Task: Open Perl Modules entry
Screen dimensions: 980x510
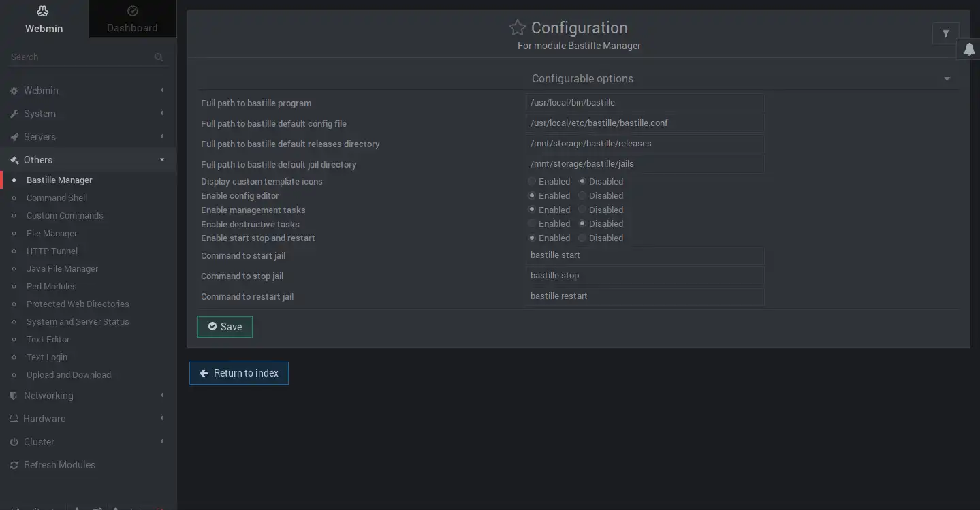Action: [51, 287]
